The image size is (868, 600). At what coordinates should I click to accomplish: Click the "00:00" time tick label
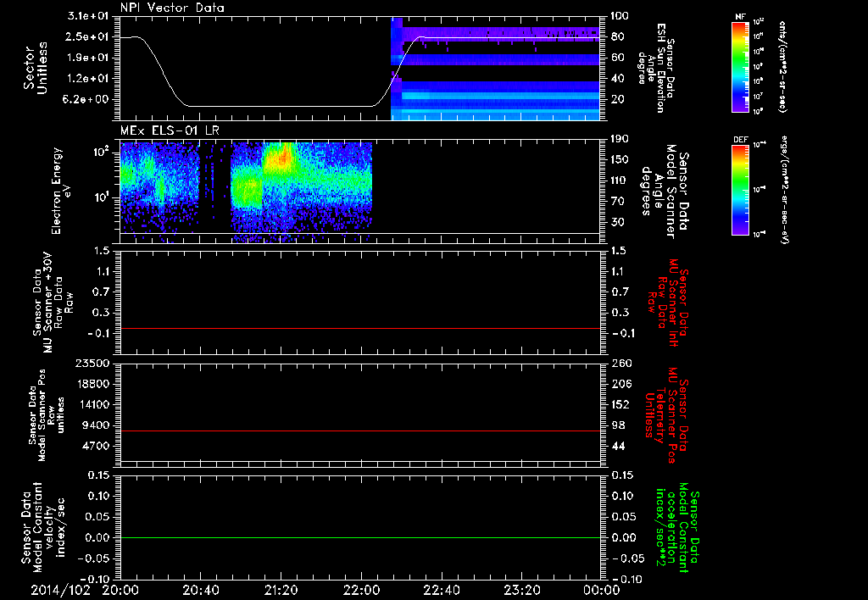click(601, 590)
